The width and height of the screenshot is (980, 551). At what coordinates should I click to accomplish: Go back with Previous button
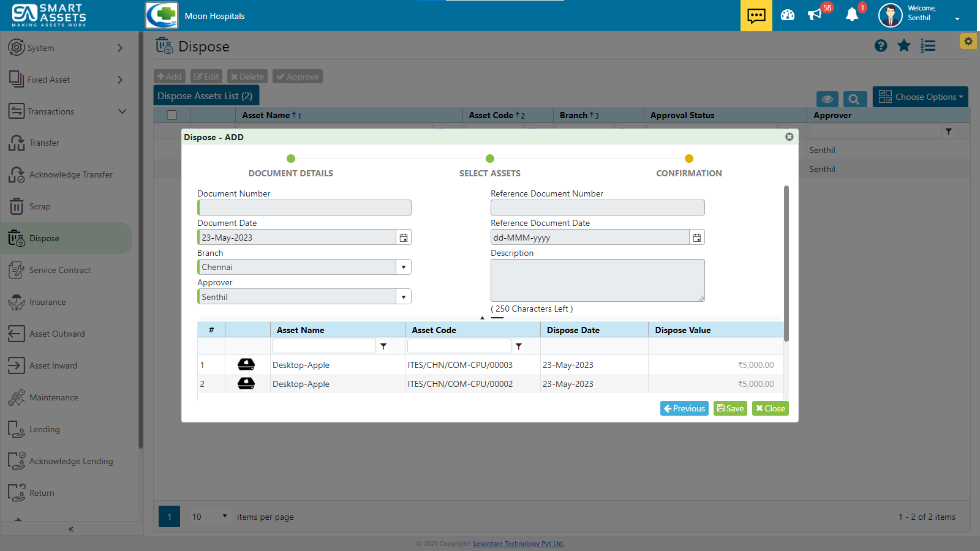[x=684, y=408]
